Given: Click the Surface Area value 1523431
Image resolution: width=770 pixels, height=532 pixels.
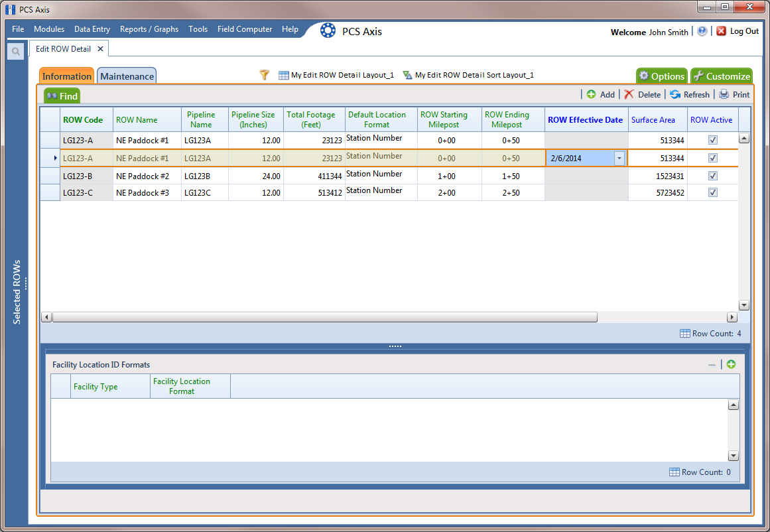Looking at the screenshot, I should (x=657, y=176).
